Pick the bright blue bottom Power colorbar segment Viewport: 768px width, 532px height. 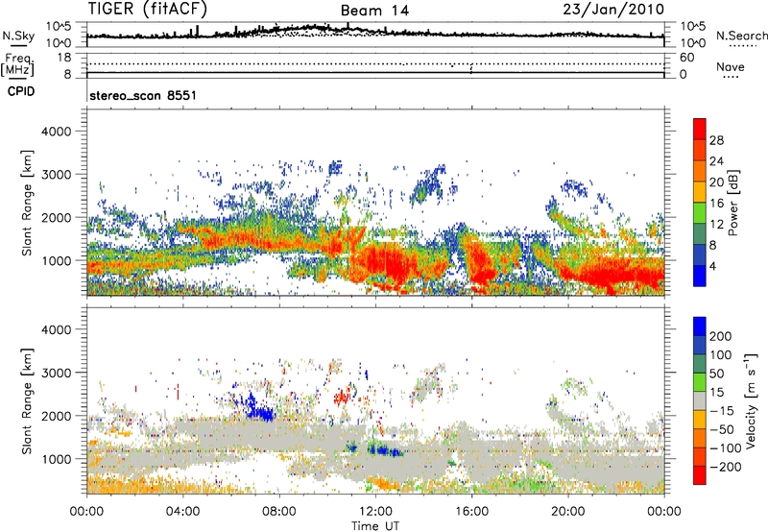700,276
